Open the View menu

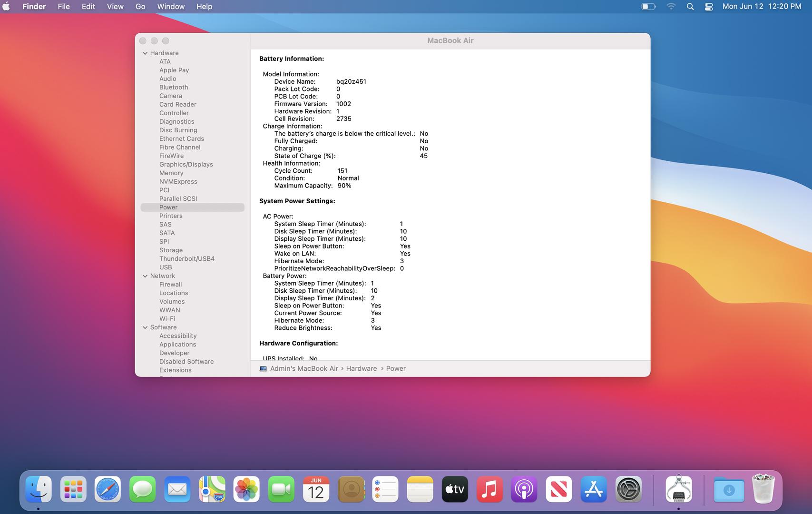coord(115,7)
